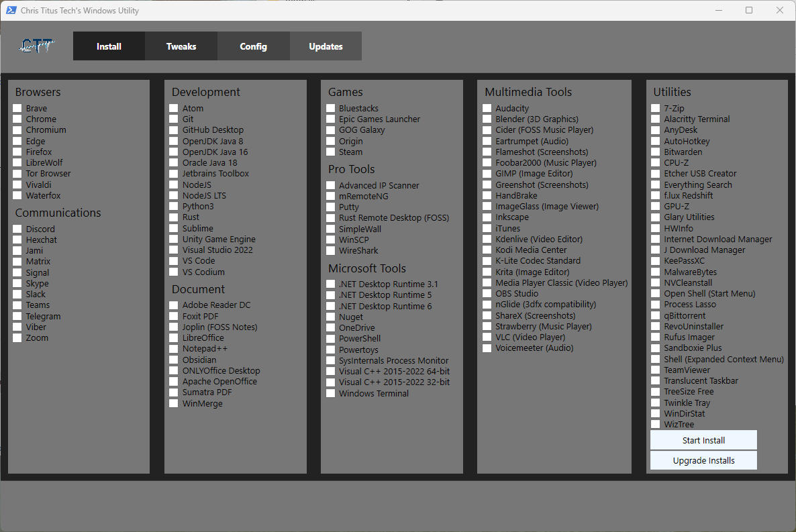Open the Config tab

click(x=253, y=46)
